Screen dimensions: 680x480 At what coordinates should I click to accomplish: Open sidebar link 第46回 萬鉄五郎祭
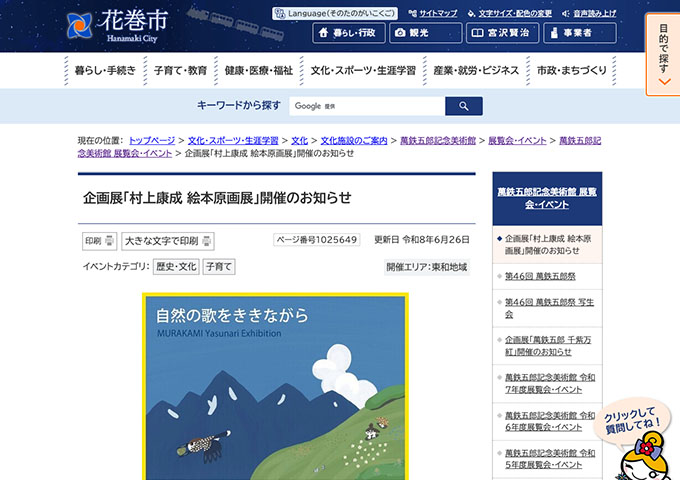(x=540, y=276)
